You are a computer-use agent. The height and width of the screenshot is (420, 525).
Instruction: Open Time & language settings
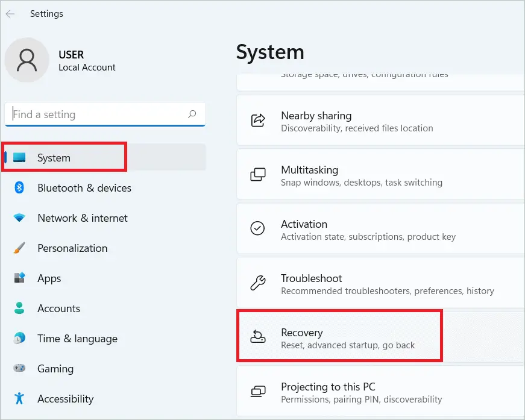click(x=77, y=339)
